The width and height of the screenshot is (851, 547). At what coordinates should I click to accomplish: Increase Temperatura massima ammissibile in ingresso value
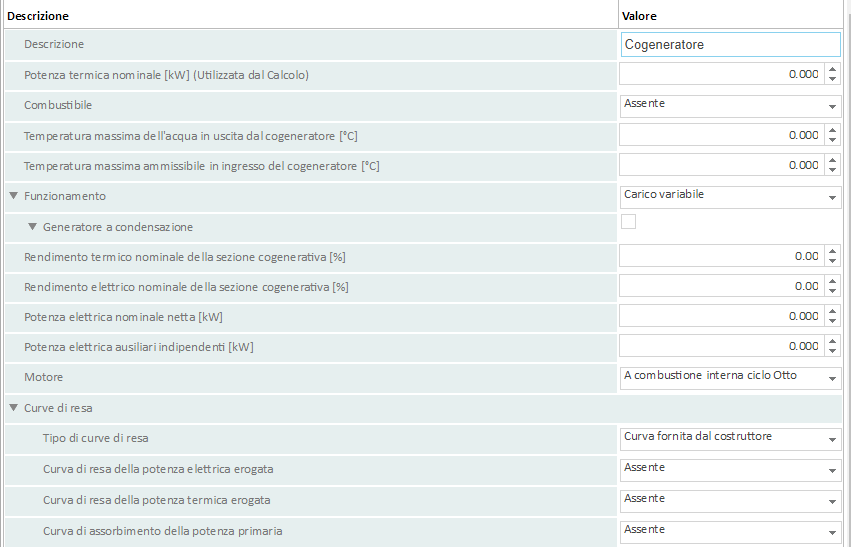(x=833, y=160)
